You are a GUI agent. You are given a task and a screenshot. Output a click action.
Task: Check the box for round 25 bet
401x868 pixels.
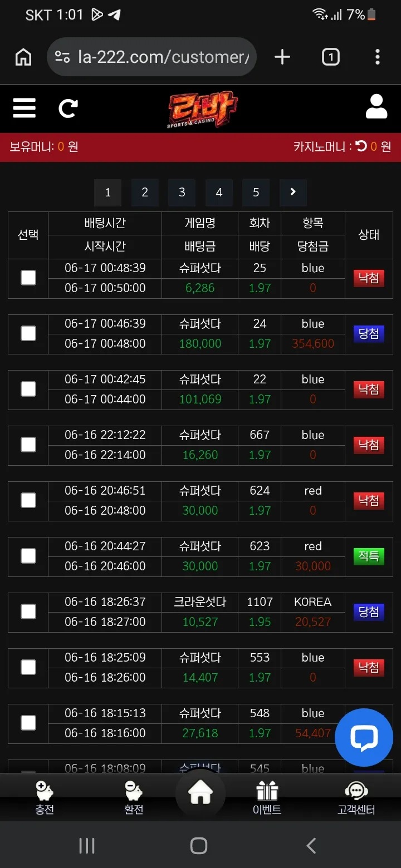[x=28, y=278]
